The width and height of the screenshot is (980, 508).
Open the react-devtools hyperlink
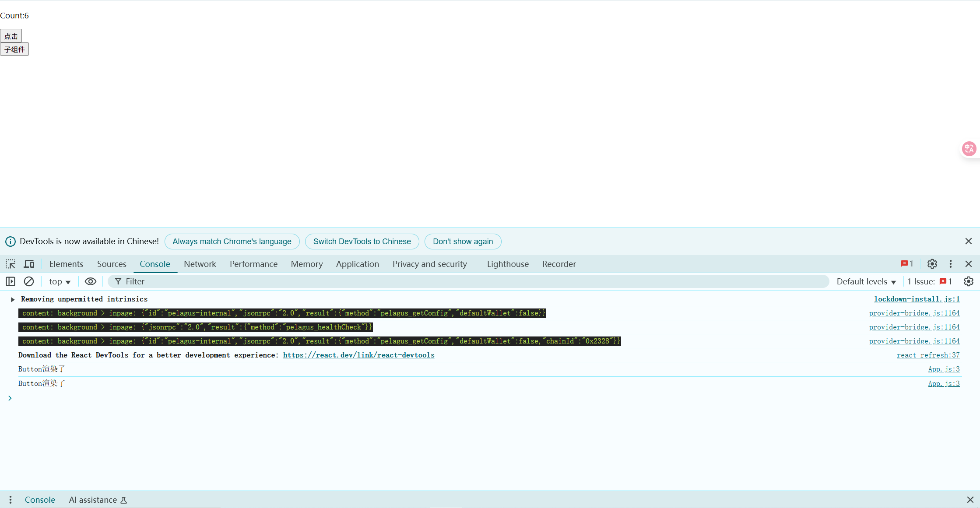tap(358, 355)
